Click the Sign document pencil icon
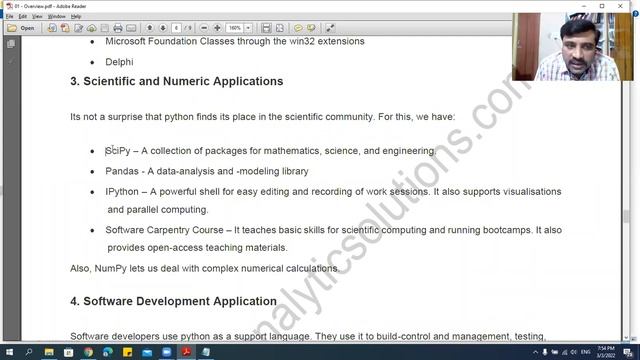The image size is (640, 360). point(78,28)
